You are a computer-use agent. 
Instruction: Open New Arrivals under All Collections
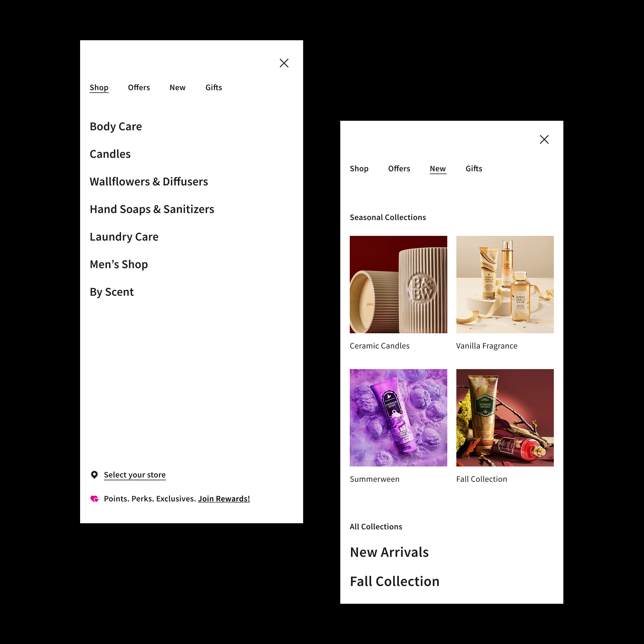[x=389, y=552]
